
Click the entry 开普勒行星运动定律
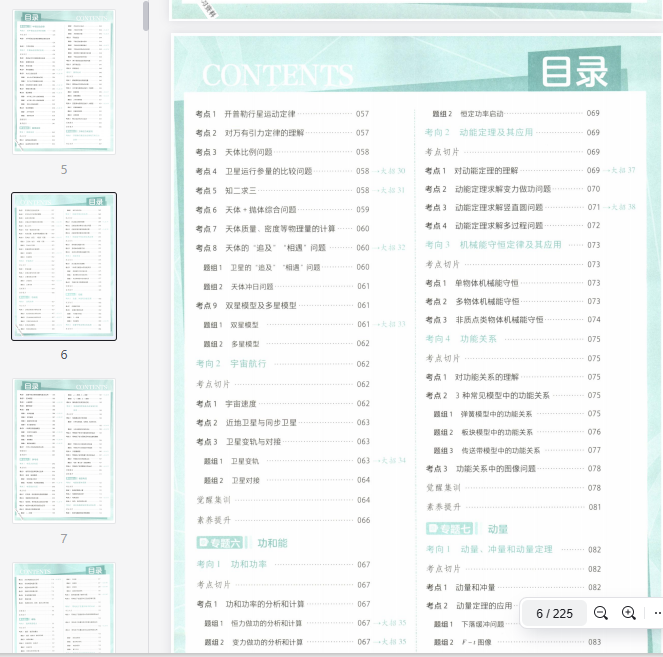[260, 114]
